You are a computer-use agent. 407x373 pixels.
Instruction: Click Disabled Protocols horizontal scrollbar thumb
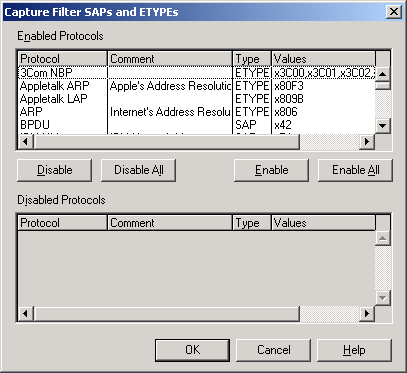point(167,313)
